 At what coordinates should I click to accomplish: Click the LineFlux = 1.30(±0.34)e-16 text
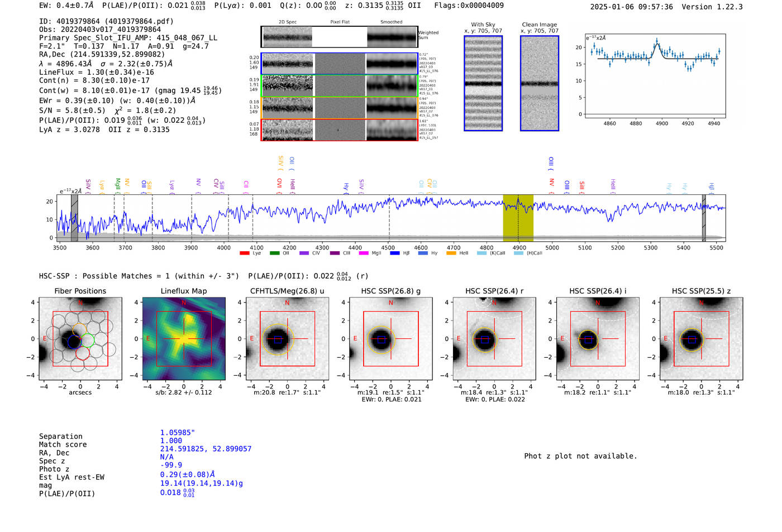pyautogui.click(x=97, y=72)
